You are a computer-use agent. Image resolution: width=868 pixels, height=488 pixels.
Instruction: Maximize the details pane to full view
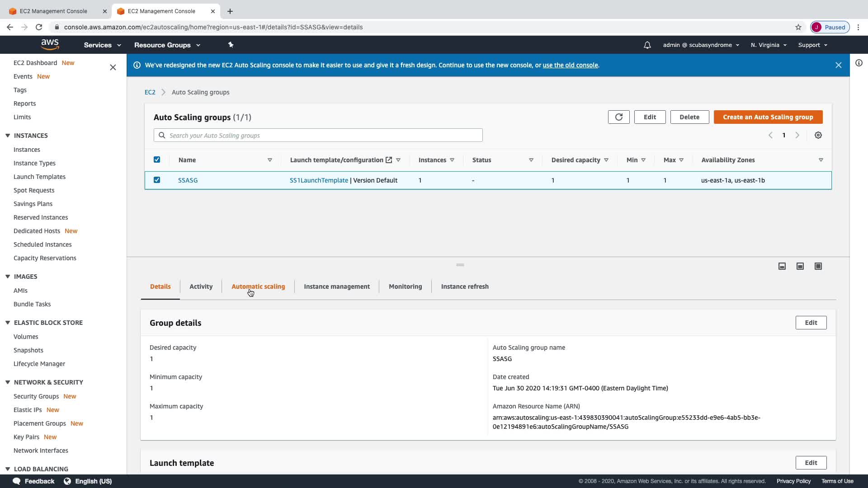(x=818, y=266)
